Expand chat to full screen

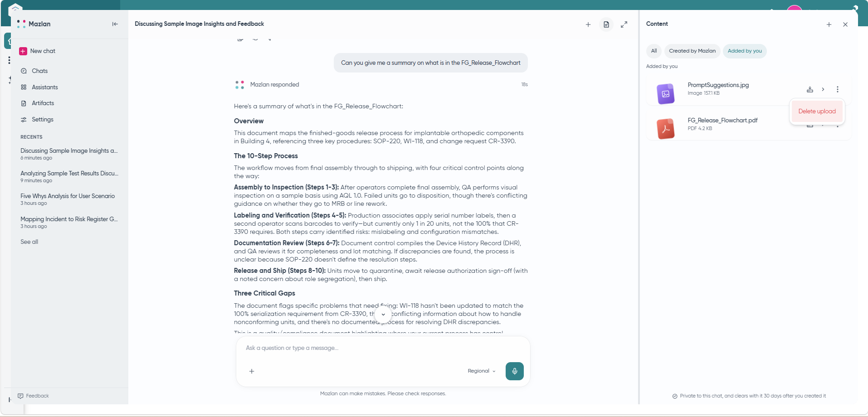pyautogui.click(x=624, y=24)
